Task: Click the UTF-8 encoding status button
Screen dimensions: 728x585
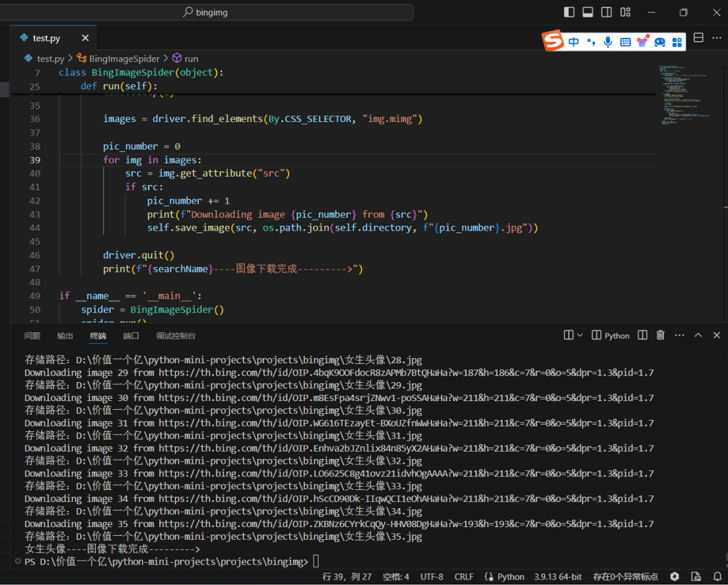Action: (x=432, y=576)
